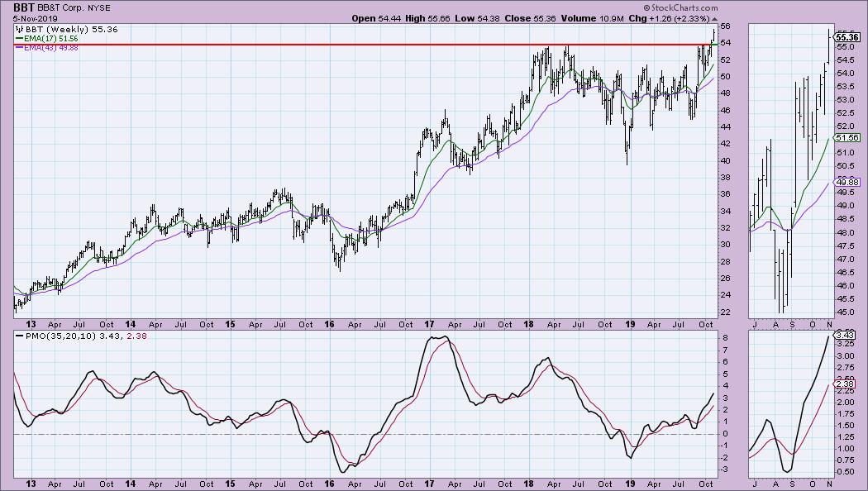Select the 'PMO(35,20,10)' indicator label
The height and width of the screenshot is (491, 868).
[x=60, y=336]
